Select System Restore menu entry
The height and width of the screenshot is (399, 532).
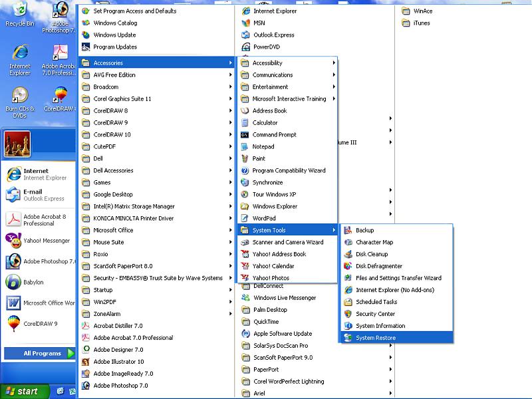396,338
